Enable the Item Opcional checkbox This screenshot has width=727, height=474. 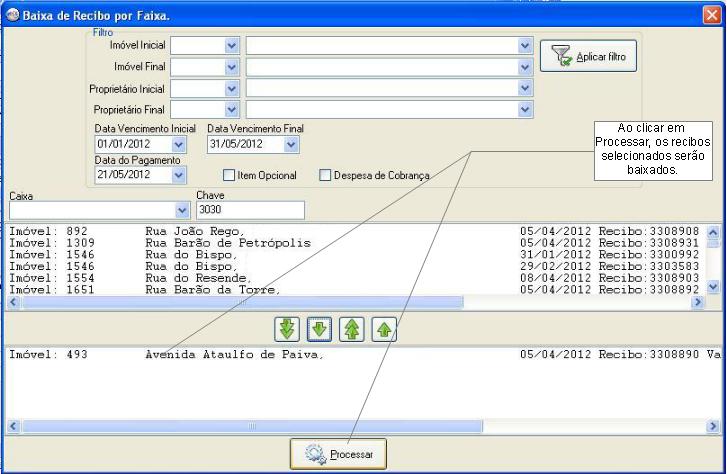[229, 175]
